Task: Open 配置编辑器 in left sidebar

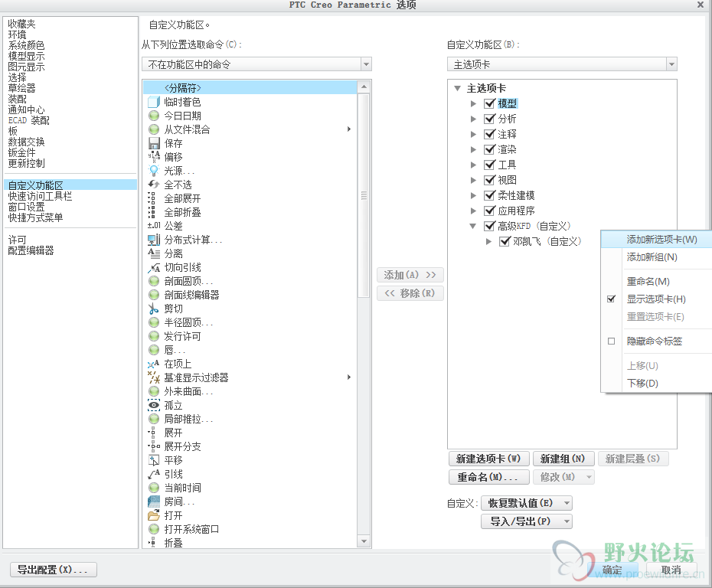Action: click(x=31, y=250)
